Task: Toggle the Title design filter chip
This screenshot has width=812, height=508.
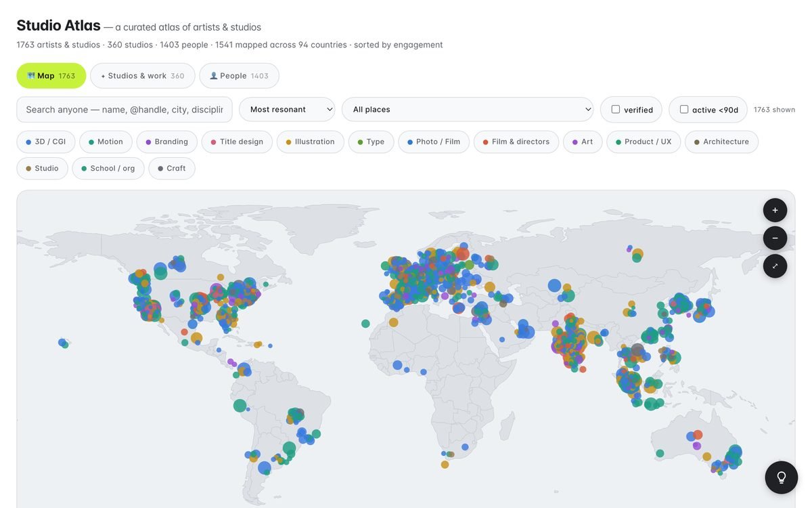Action: (237, 142)
